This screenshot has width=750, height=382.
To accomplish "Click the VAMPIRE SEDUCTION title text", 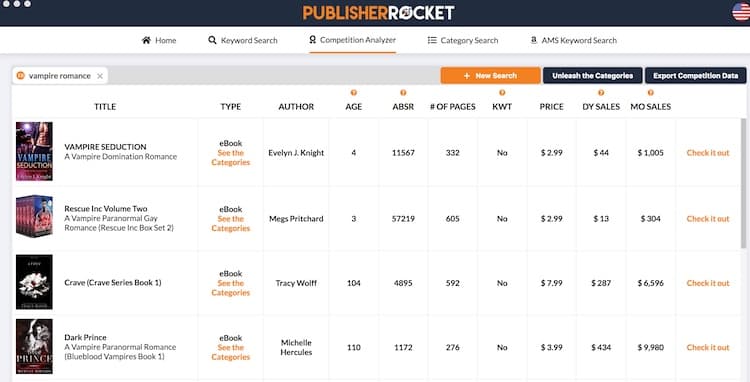I will click(x=105, y=147).
